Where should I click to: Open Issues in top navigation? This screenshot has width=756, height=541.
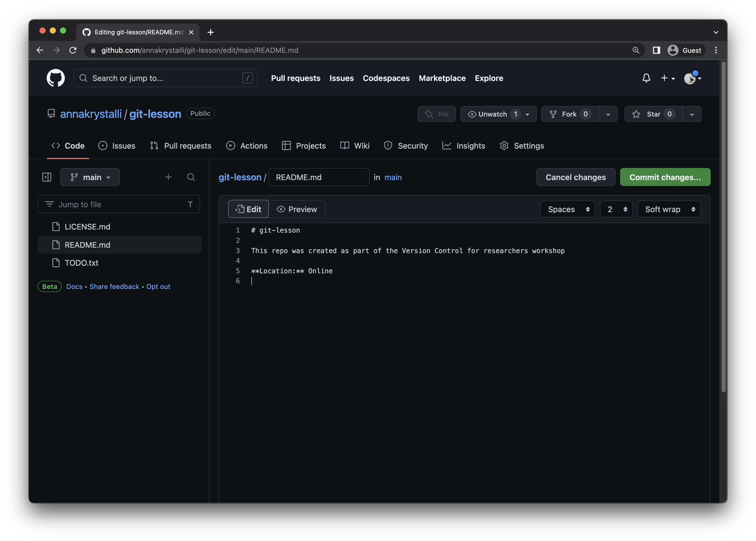(x=341, y=78)
